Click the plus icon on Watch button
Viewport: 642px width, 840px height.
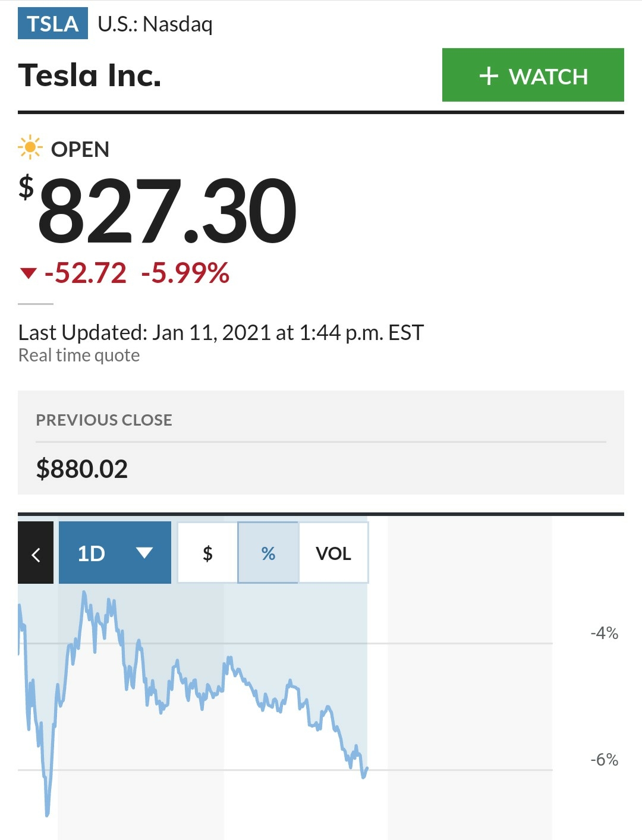click(489, 76)
